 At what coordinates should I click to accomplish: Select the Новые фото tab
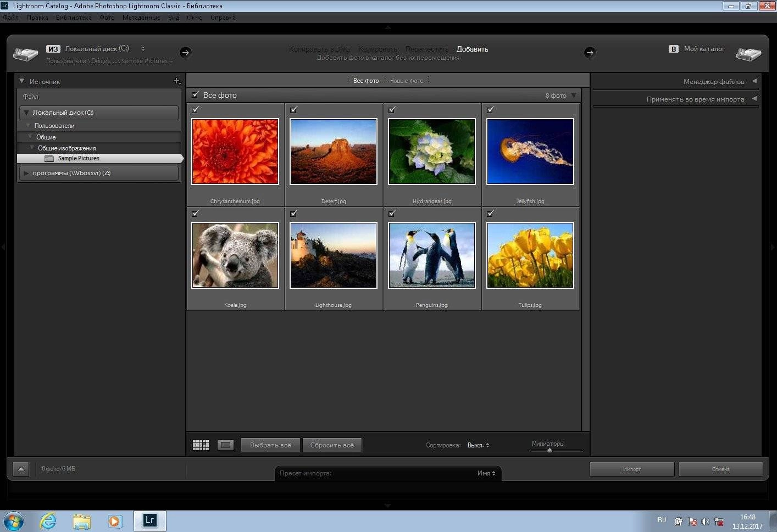click(x=407, y=81)
